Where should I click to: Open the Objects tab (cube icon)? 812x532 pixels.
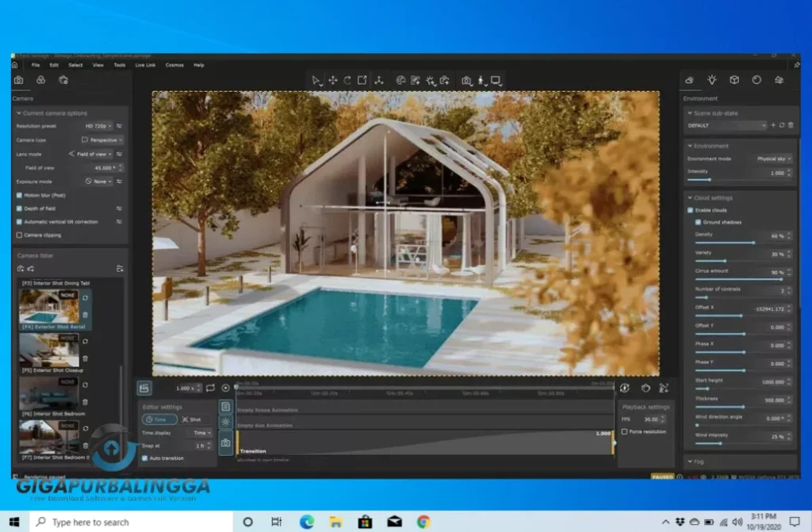point(734,80)
